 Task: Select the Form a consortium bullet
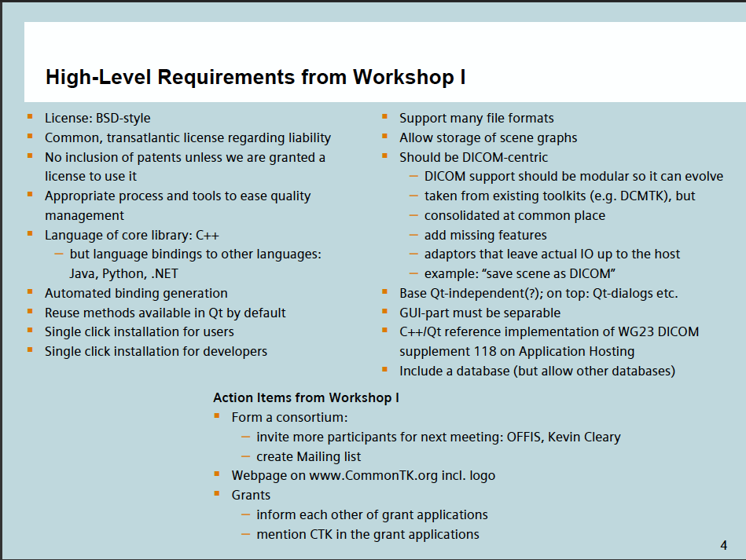289,417
